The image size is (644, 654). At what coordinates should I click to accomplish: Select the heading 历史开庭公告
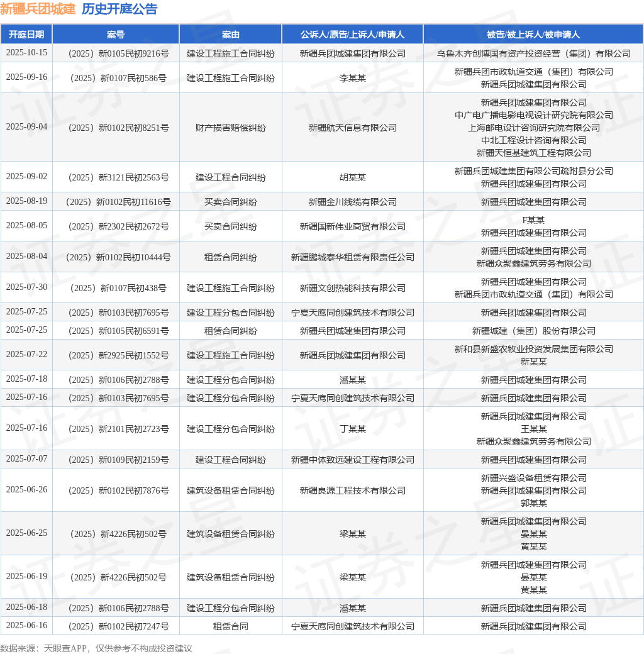(x=119, y=9)
